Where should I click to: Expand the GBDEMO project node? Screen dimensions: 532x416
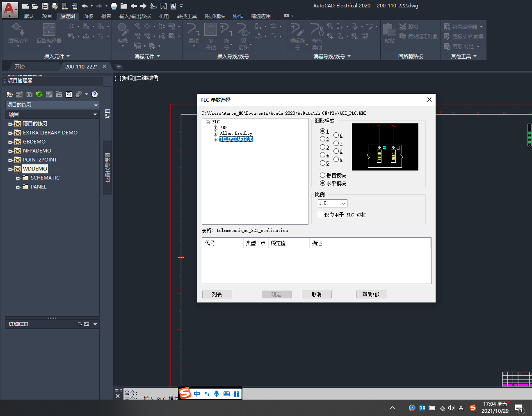(x=10, y=142)
